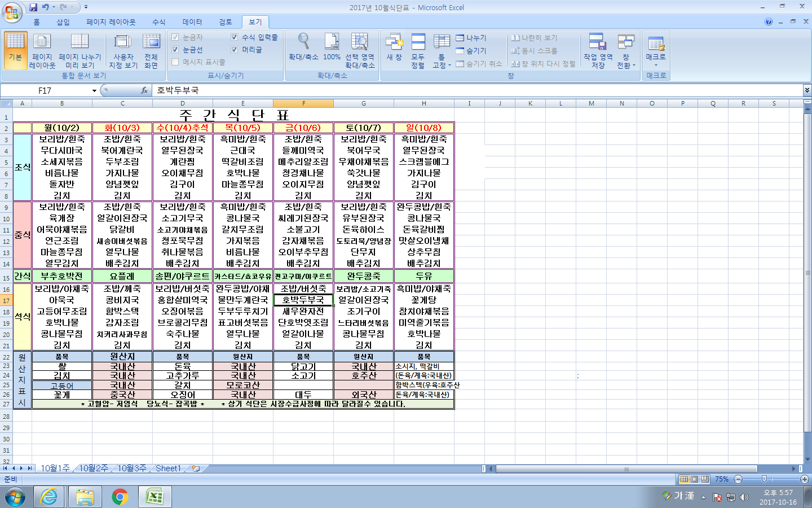Expand the 틀 고정 dropdown
812x508 pixels.
coord(442,51)
